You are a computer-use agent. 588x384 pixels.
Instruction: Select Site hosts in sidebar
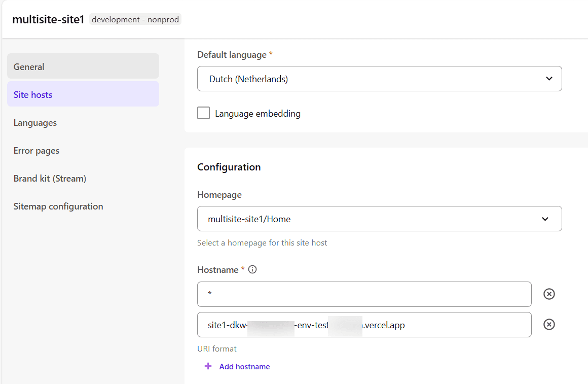coord(83,94)
